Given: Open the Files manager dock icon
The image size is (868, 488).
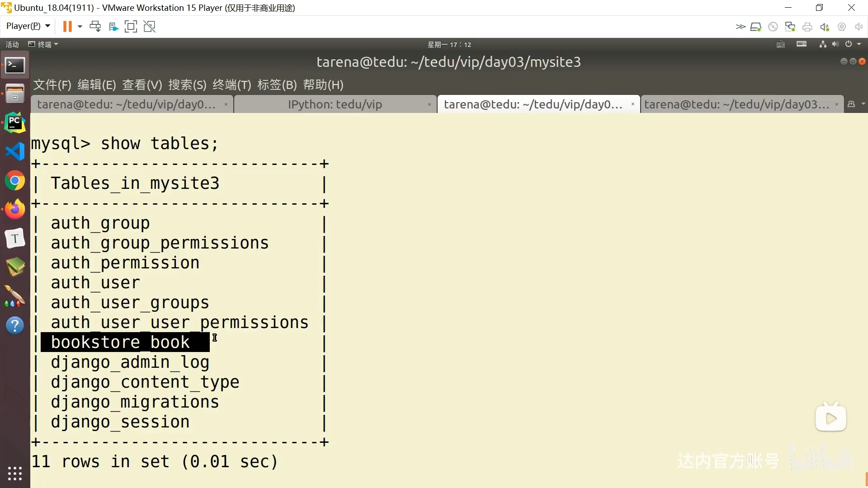Looking at the screenshot, I should pos(15,94).
